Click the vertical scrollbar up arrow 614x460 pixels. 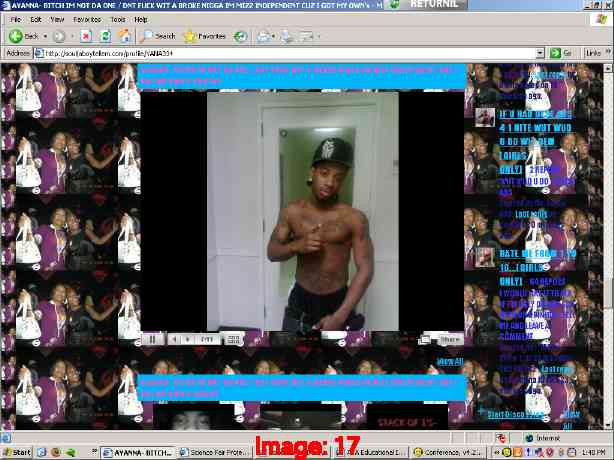608,68
